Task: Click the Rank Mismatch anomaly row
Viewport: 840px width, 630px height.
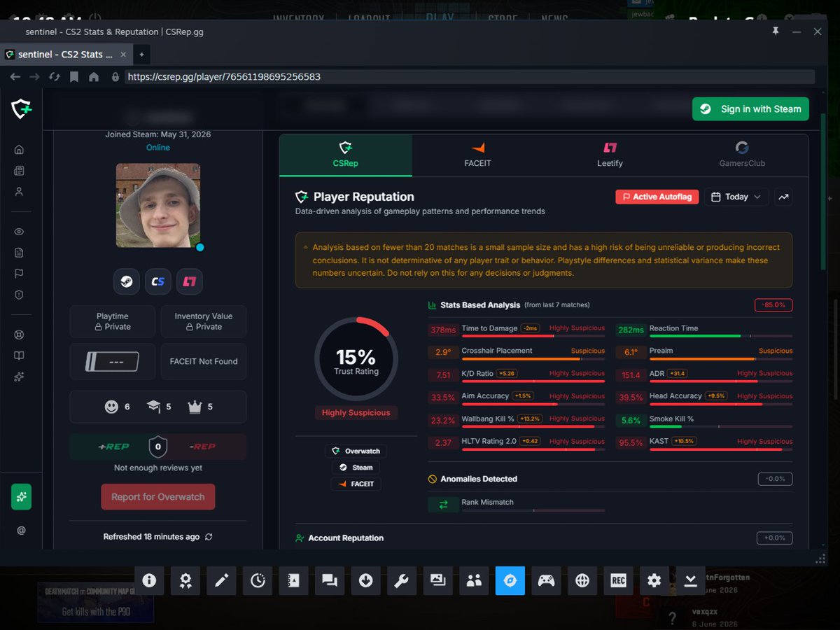Action: point(517,504)
